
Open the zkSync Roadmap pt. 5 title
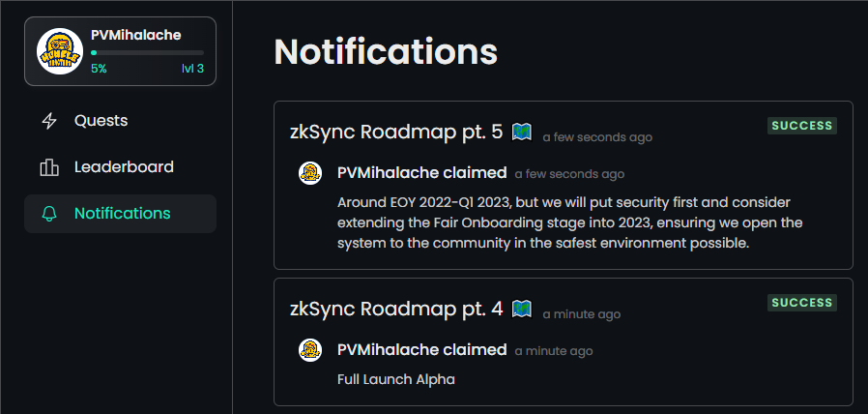(x=396, y=133)
